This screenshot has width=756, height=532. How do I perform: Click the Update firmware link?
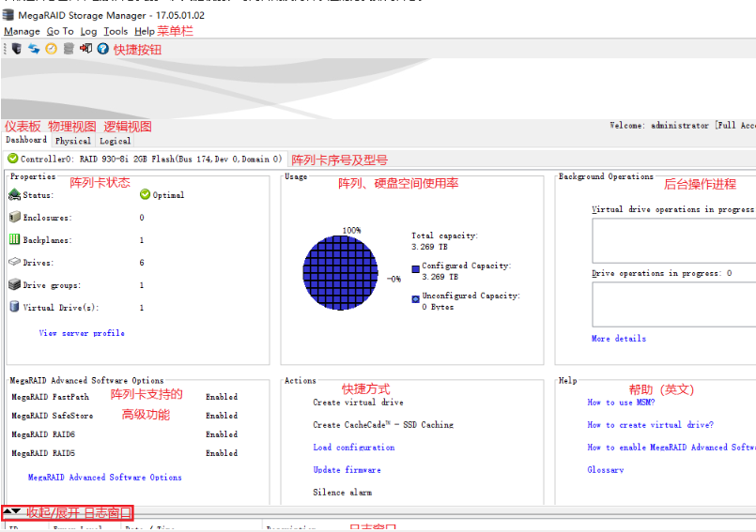point(347,470)
